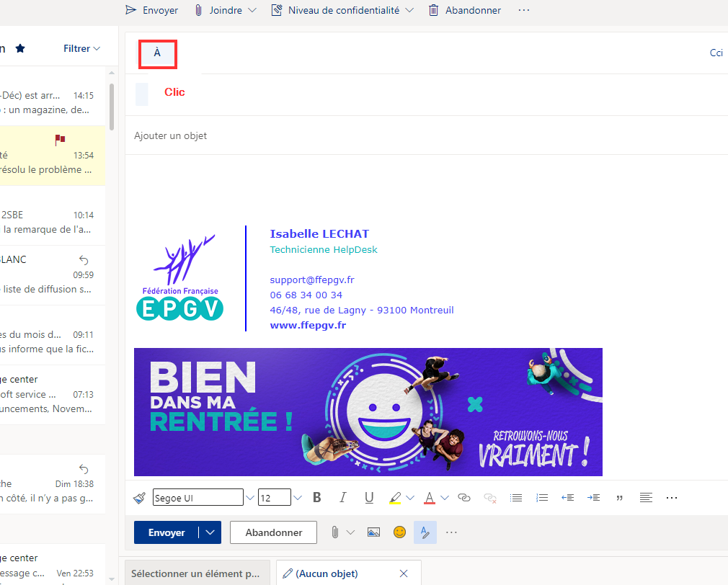Click the Joindre paperclip in the top bar

[218, 10]
